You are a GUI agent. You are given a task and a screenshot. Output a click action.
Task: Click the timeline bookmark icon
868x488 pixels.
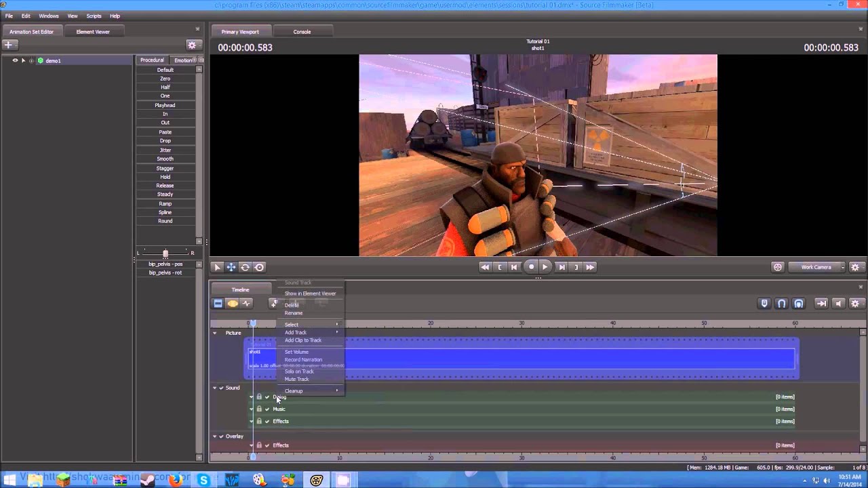pyautogui.click(x=764, y=304)
